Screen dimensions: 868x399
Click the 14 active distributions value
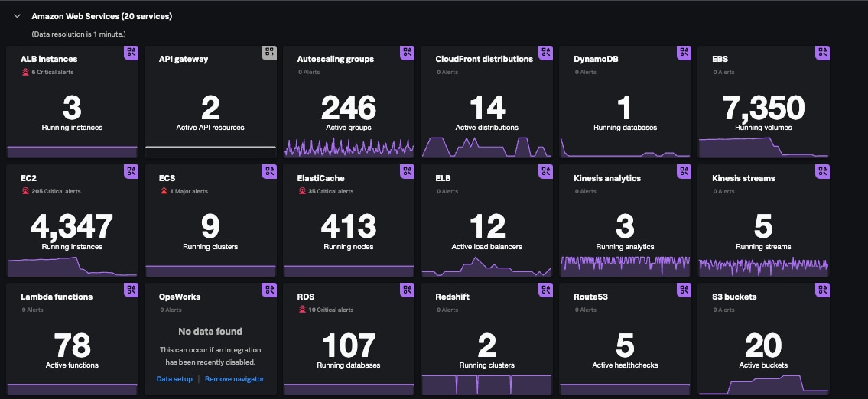(x=487, y=107)
